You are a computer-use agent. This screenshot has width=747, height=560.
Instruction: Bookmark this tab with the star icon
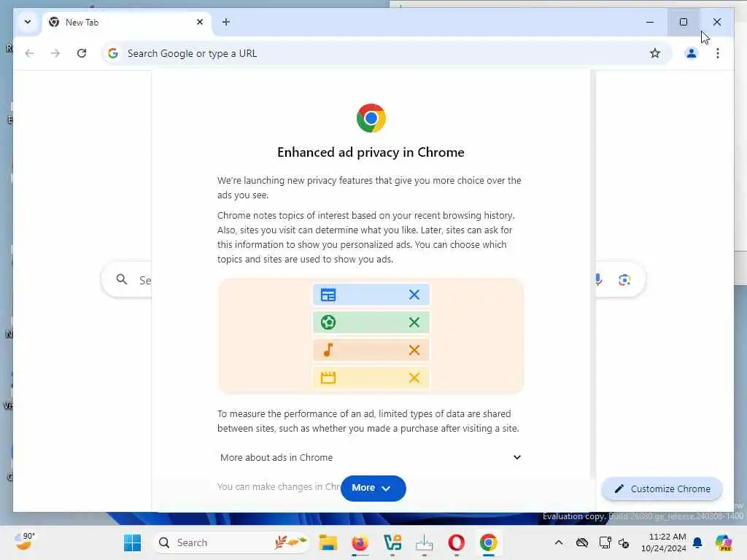pyautogui.click(x=655, y=53)
